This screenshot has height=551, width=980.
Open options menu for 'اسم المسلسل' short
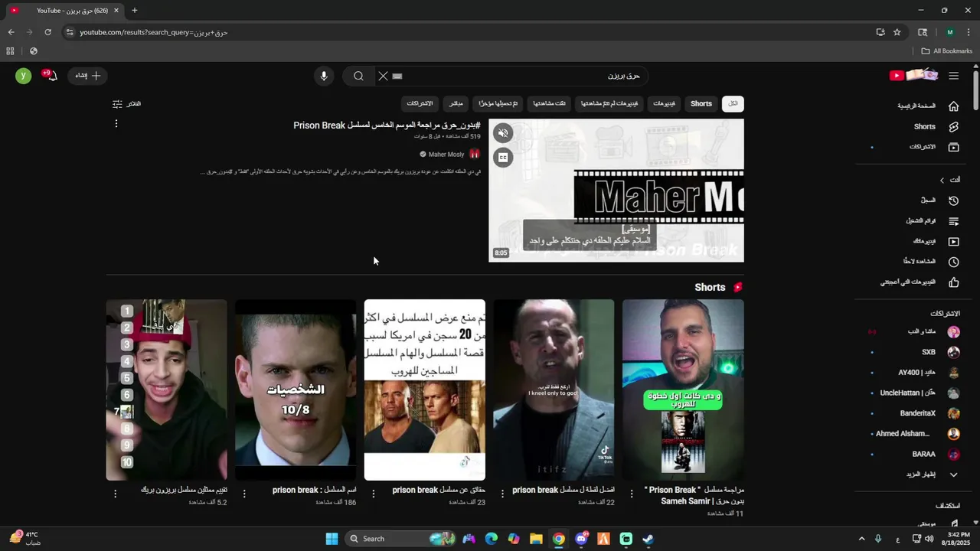(x=244, y=494)
